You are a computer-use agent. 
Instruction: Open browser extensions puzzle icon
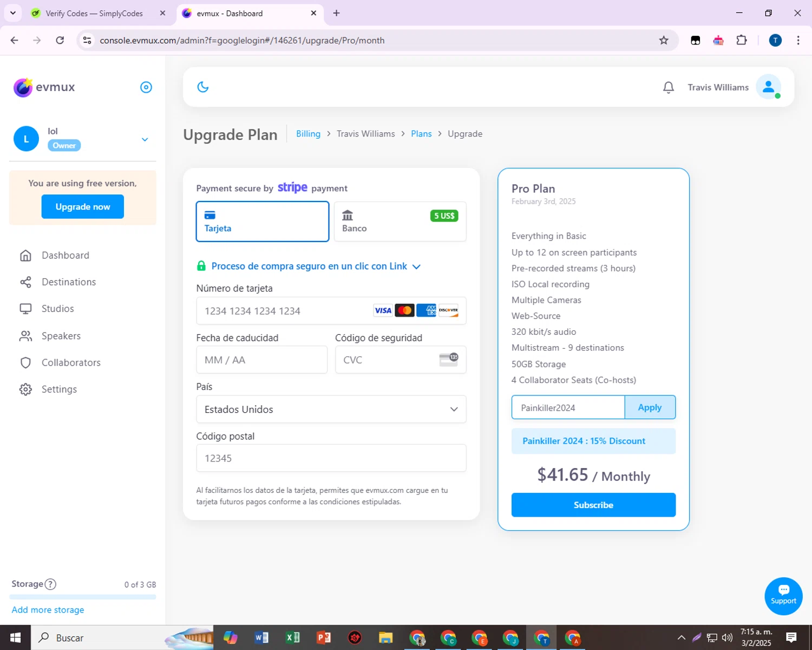tap(742, 40)
